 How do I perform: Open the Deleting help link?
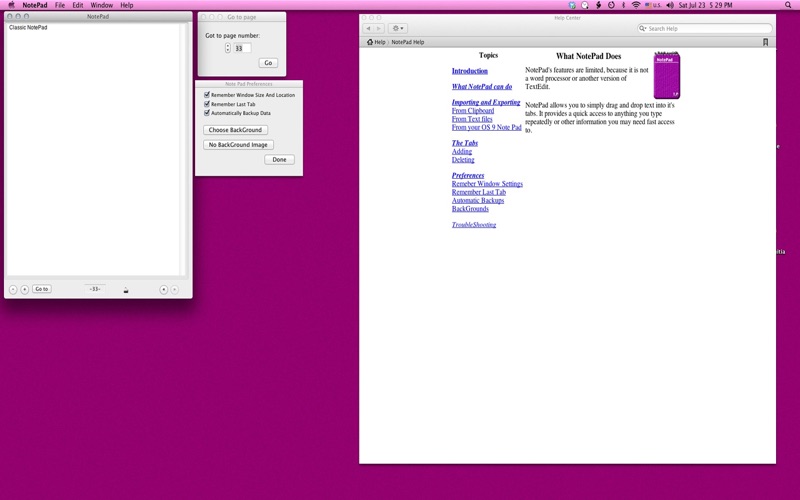[463, 160]
